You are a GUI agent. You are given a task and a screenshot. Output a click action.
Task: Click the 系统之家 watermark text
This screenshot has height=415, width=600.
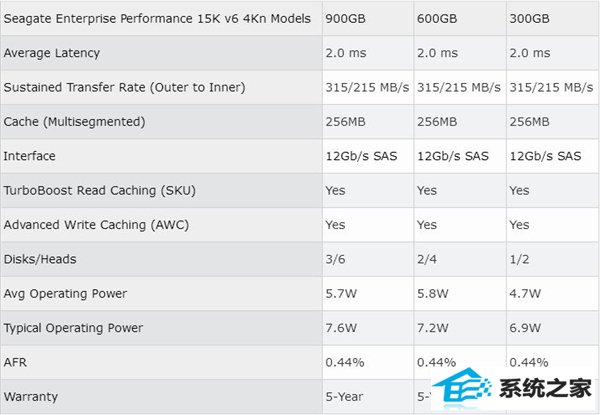[546, 388]
